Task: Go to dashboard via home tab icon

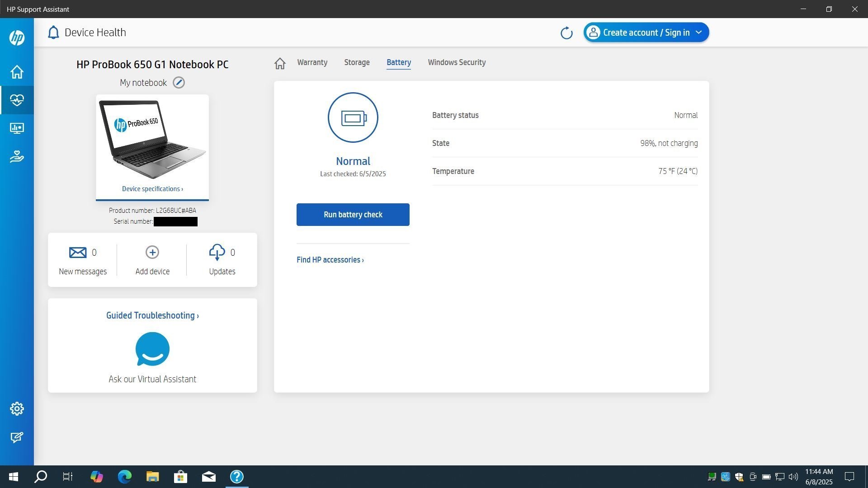Action: (280, 63)
